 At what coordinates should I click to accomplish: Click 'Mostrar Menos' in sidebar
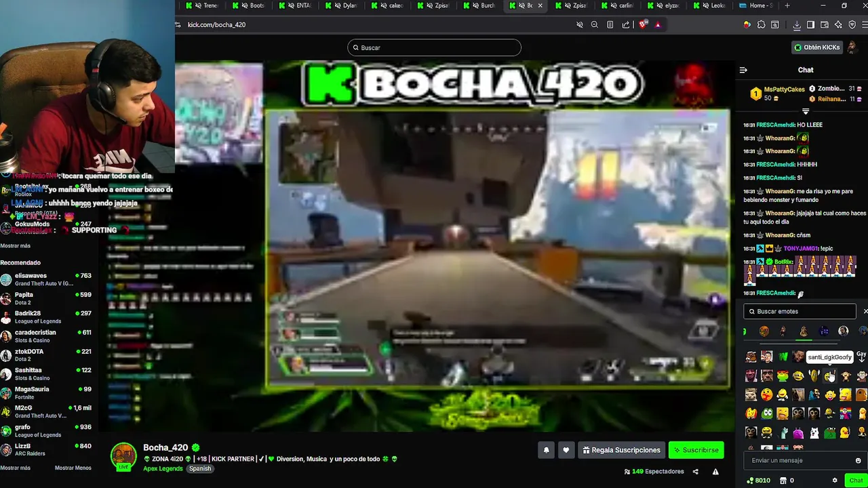(x=73, y=468)
